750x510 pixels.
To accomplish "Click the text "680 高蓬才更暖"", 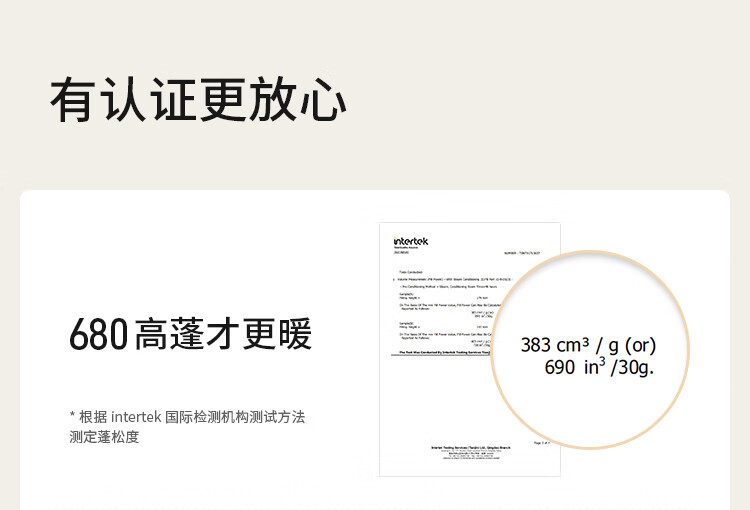I will coord(190,333).
